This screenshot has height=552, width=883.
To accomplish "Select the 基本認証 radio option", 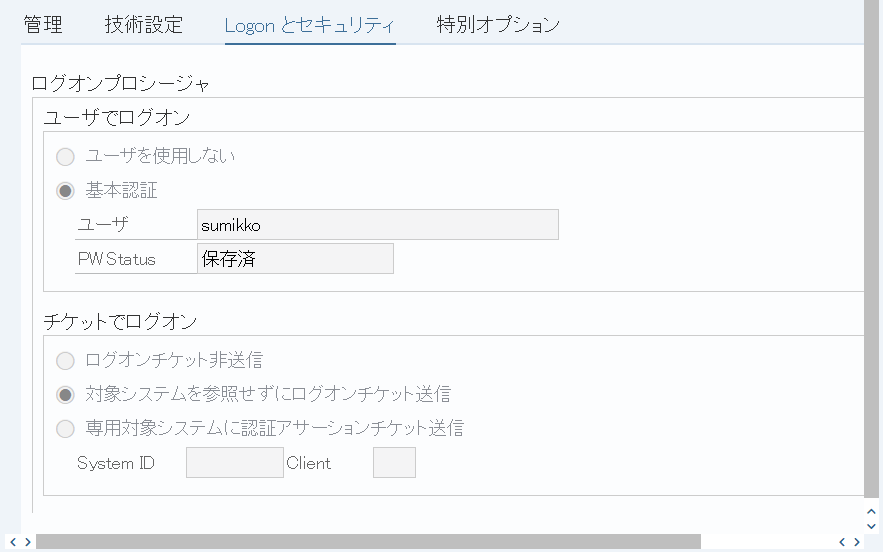I will [x=65, y=191].
